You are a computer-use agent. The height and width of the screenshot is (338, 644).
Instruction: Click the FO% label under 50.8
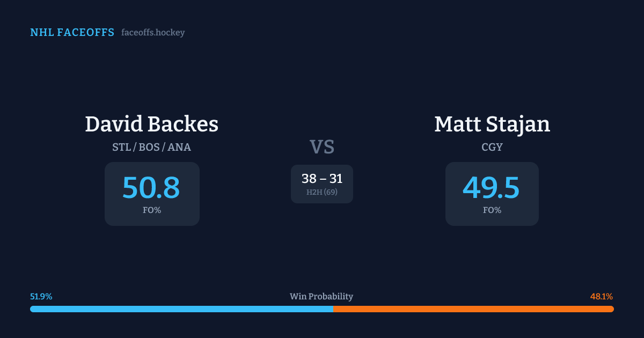[152, 210]
